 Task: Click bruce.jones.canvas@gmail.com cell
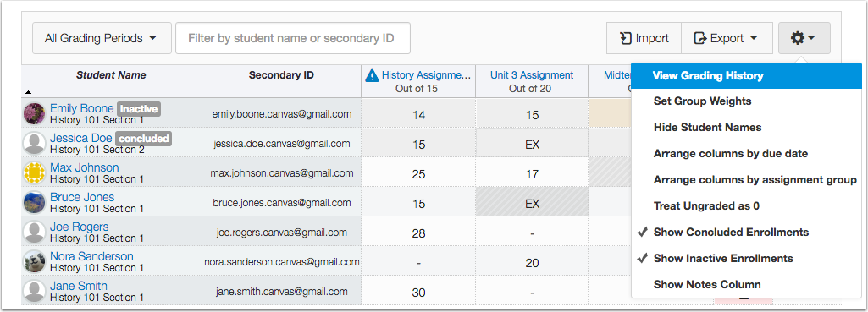pos(282,202)
